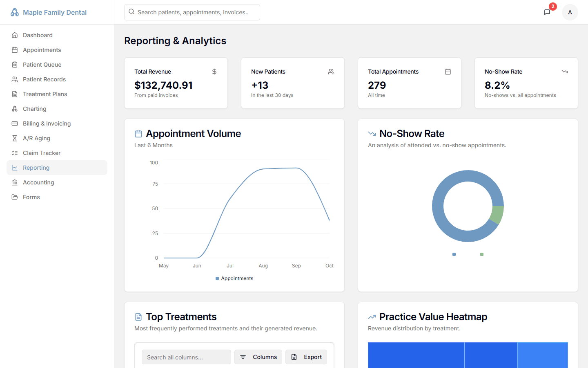Open the user avatar 'A' menu
This screenshot has height=368, width=588.
(x=570, y=12)
